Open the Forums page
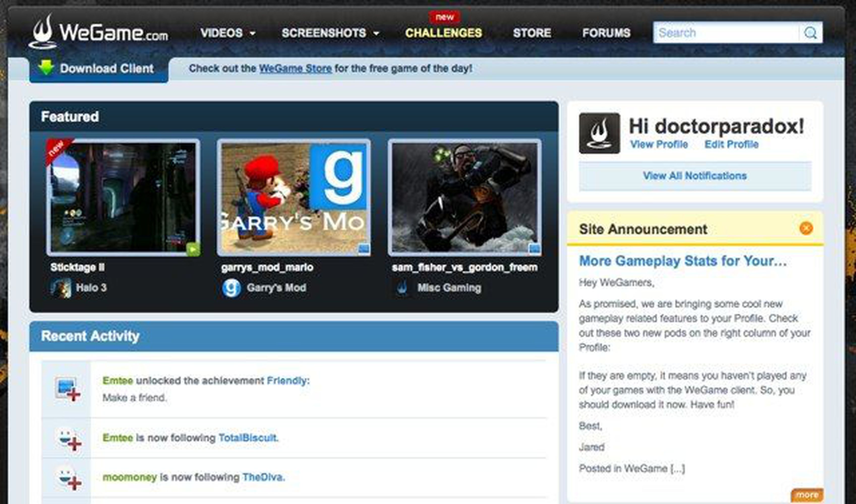The image size is (856, 504). pos(606,33)
